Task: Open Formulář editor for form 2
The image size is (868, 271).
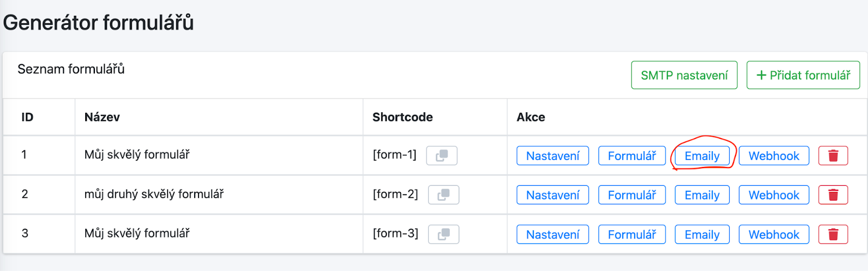Action: (x=632, y=195)
